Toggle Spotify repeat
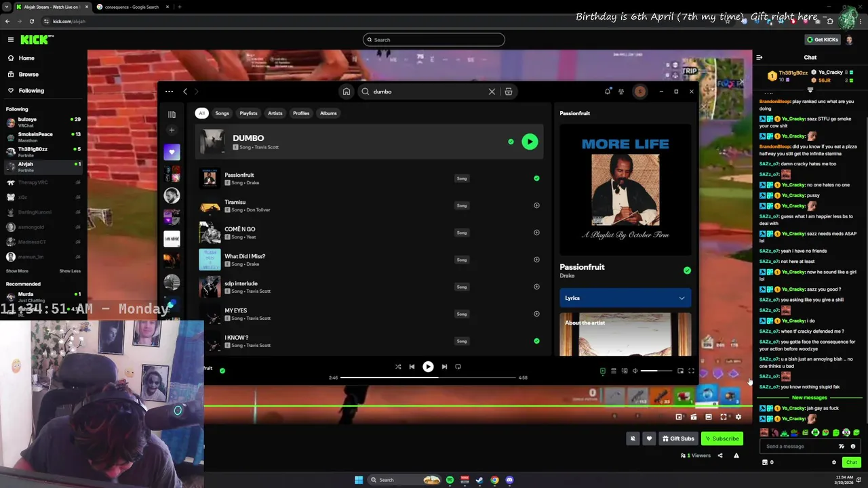The width and height of the screenshot is (868, 488). pyautogui.click(x=458, y=367)
